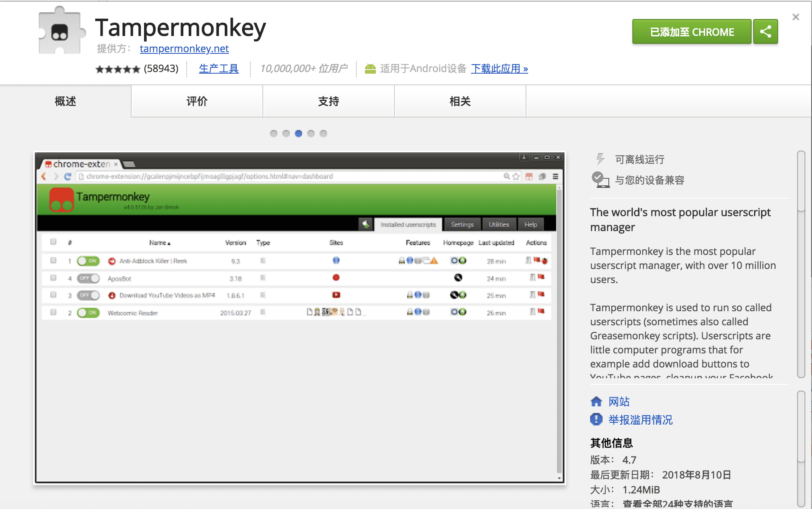Open the Chrome hamburger menu in the screenshot
The image size is (812, 509).
pyautogui.click(x=556, y=176)
